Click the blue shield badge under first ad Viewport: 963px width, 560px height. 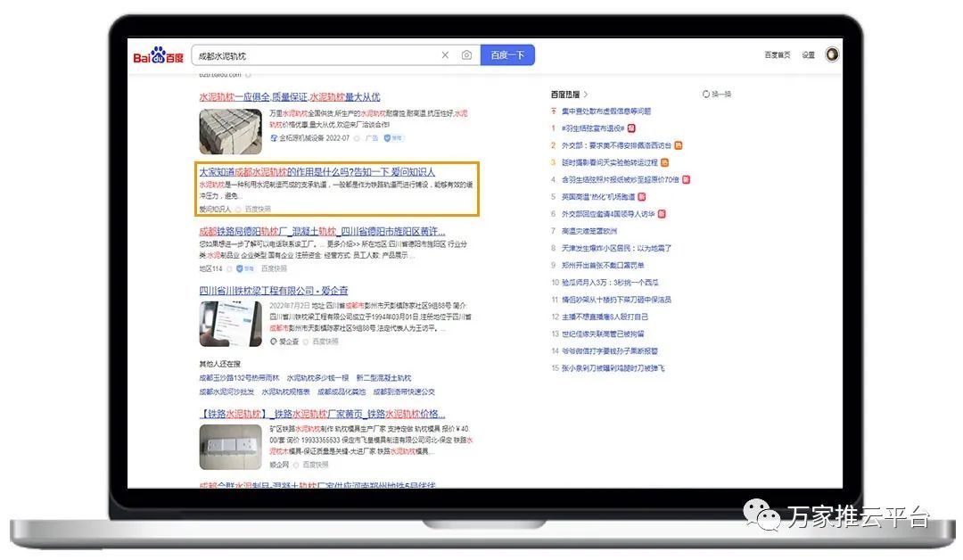point(388,138)
